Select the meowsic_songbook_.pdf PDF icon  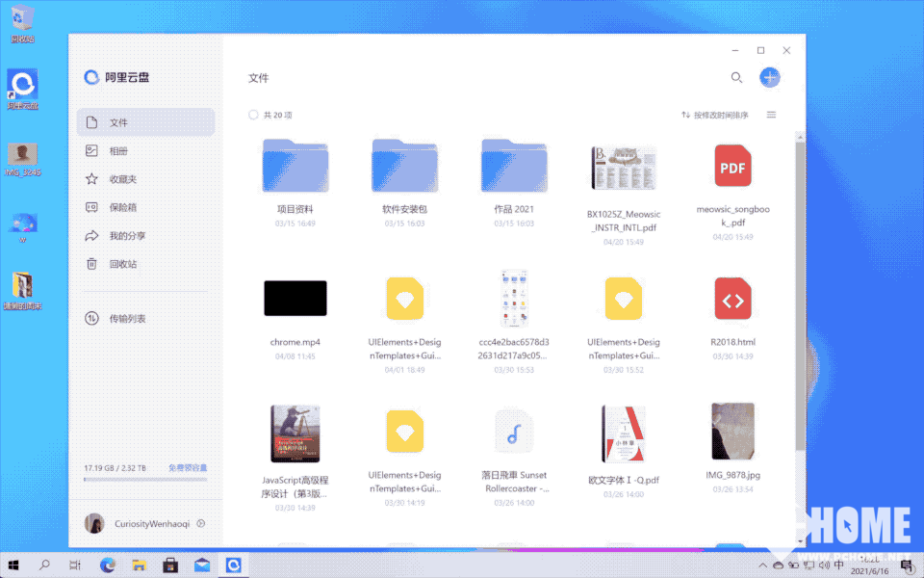[732, 166]
